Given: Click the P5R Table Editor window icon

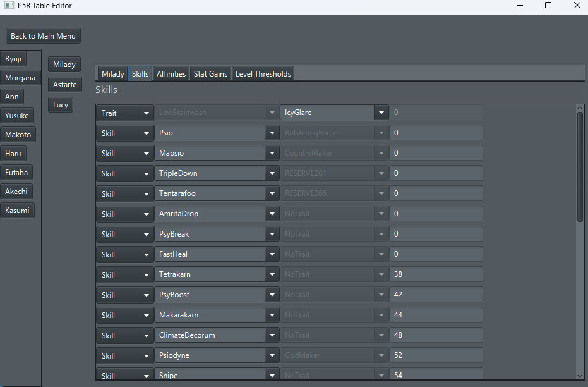Looking at the screenshot, I should (x=8, y=6).
